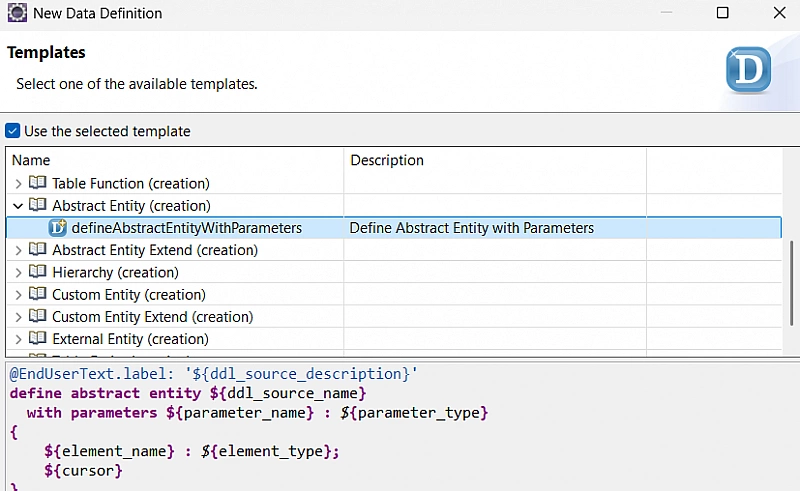Click the Table Function book icon
Image resolution: width=800 pixels, height=491 pixels.
(x=38, y=184)
